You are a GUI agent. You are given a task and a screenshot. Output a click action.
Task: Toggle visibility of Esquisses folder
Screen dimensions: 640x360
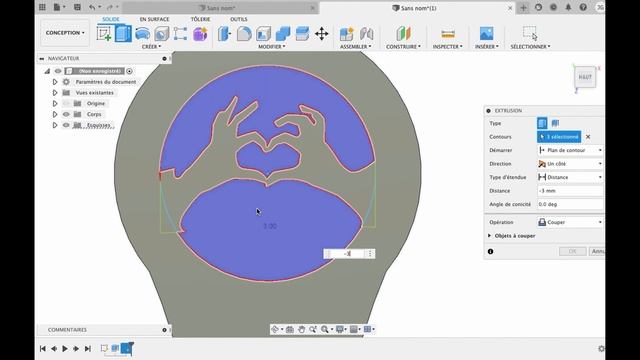66,125
